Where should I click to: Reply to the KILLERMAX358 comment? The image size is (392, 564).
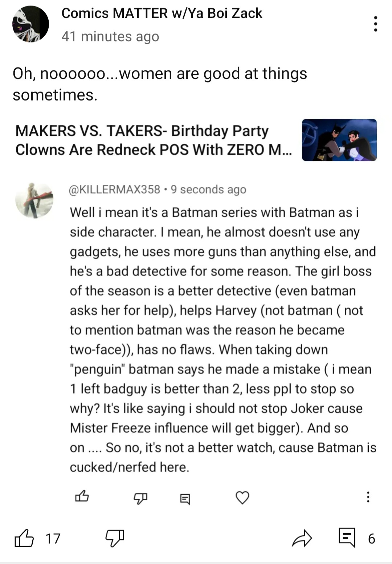tap(185, 499)
